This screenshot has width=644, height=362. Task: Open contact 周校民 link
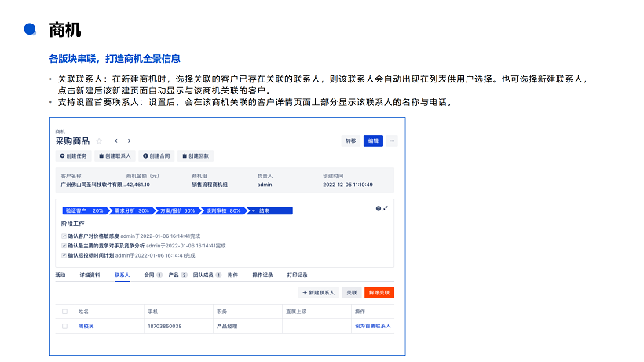coord(86,327)
